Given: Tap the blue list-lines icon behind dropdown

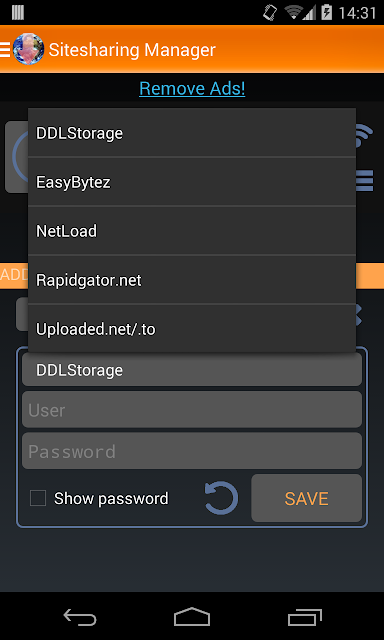Looking at the screenshot, I should tap(365, 181).
